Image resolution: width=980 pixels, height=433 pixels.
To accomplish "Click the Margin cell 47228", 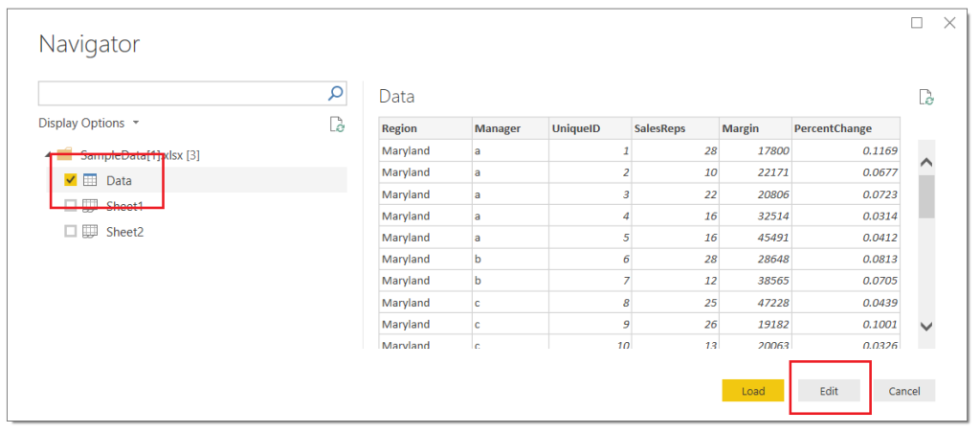I will click(755, 303).
